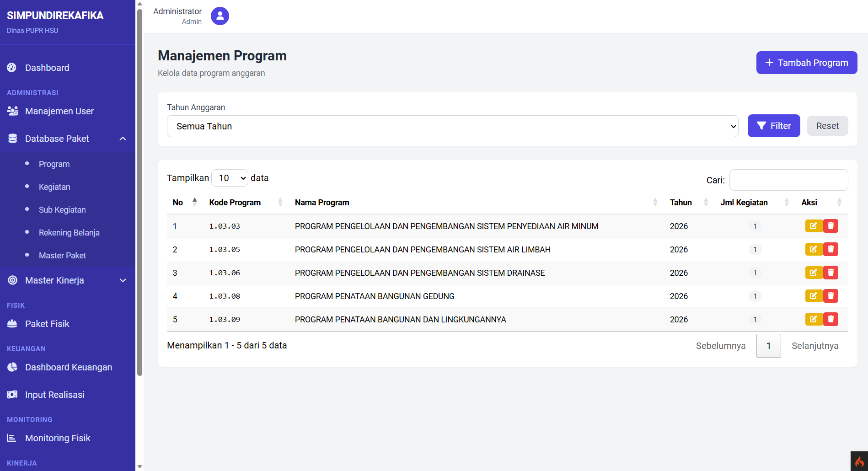Screen dimensions: 868x471
Task: Delete program 1.03.03 with red trash icon
Action: pos(831,226)
